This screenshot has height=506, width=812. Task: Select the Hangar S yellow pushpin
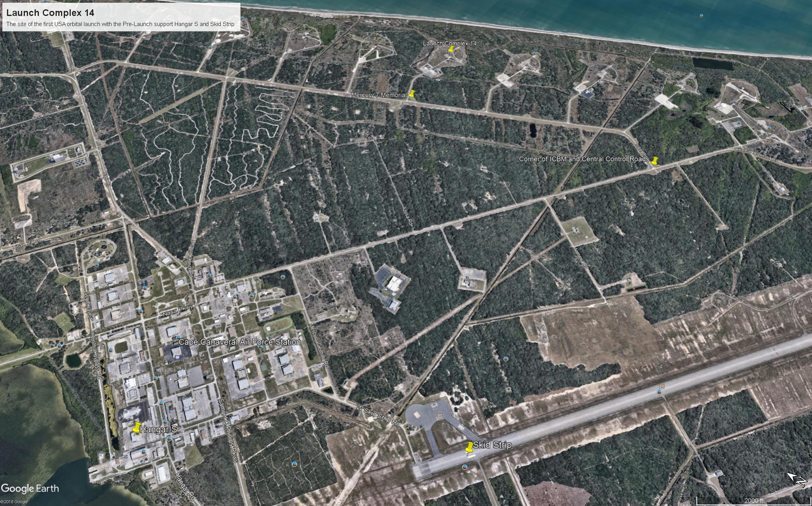pyautogui.click(x=136, y=427)
